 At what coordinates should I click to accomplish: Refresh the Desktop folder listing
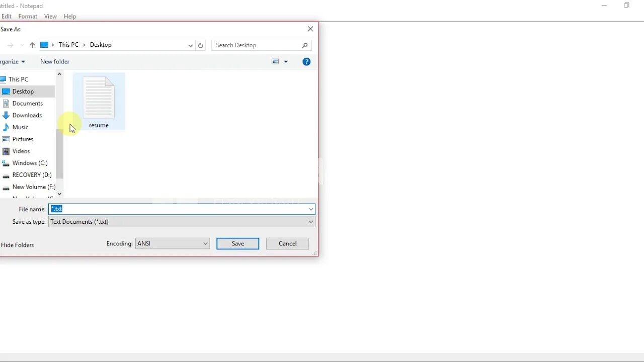pos(200,45)
